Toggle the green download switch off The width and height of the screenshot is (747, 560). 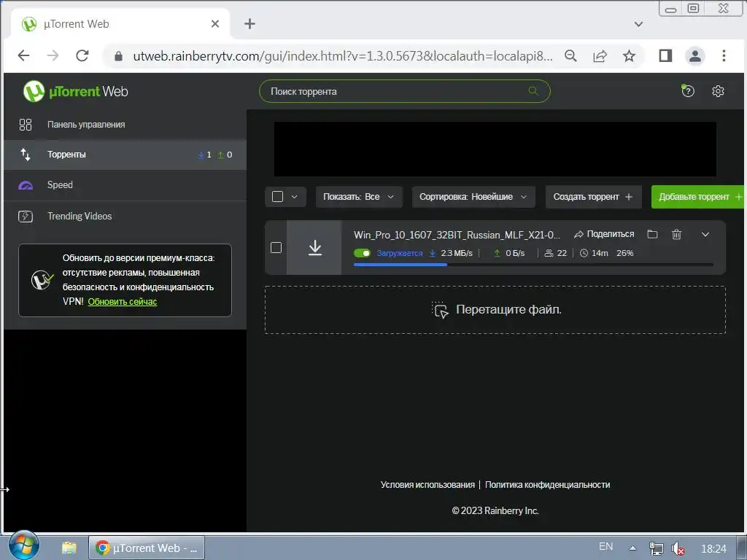[362, 253]
